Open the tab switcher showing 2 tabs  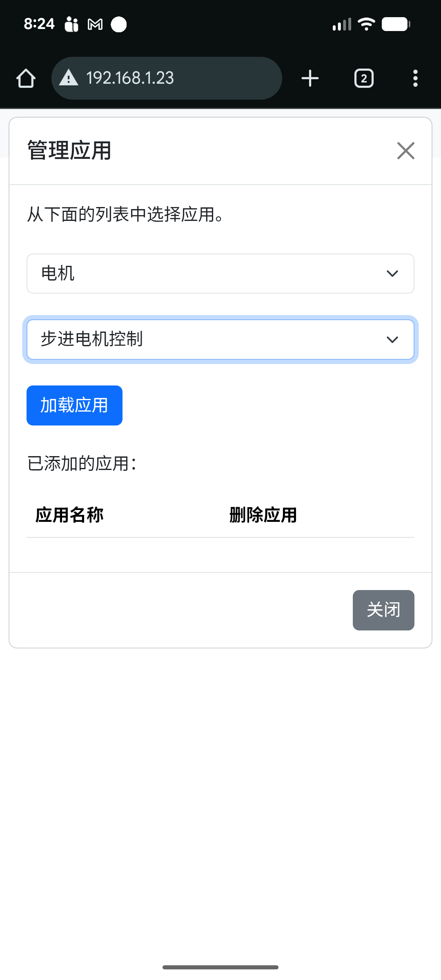tap(364, 78)
